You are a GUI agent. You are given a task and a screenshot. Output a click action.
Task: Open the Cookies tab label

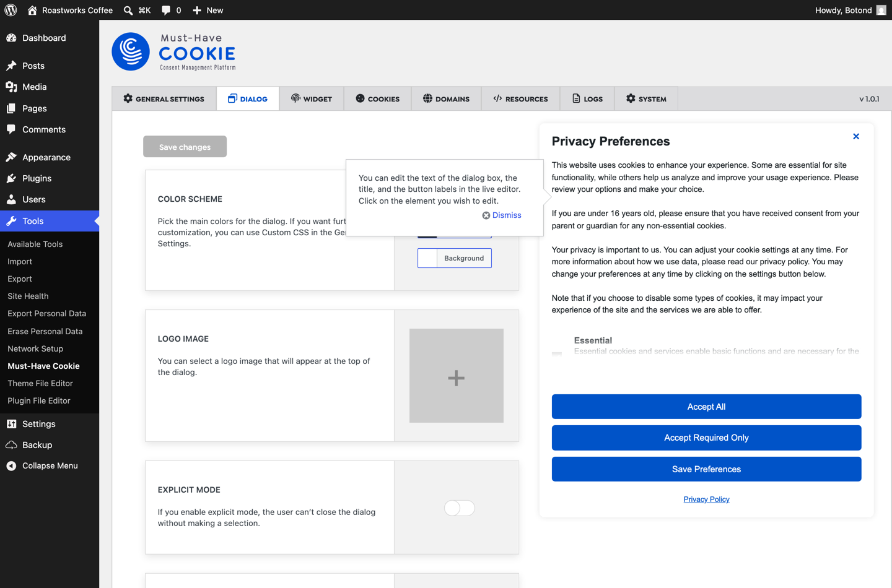pyautogui.click(x=383, y=99)
